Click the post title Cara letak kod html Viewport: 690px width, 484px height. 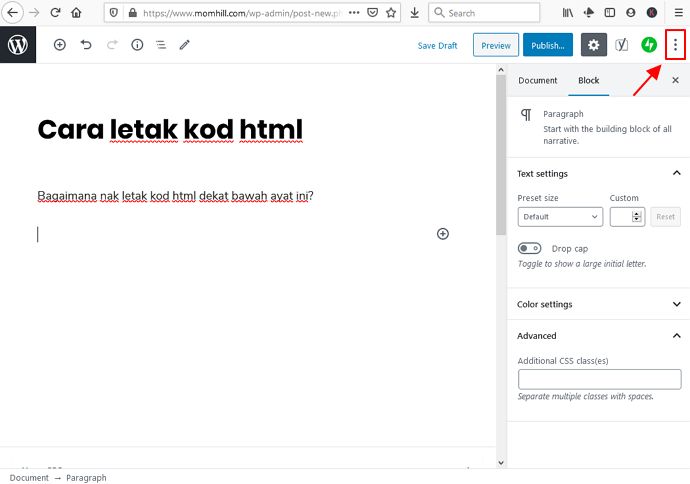(x=170, y=129)
